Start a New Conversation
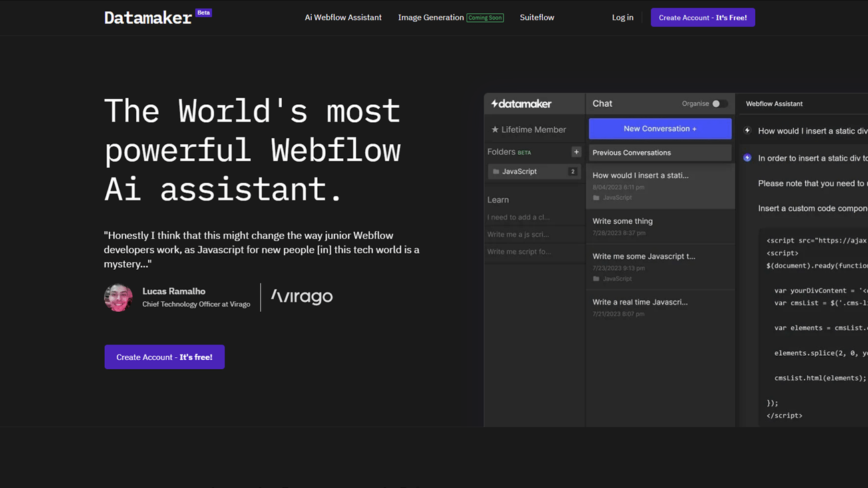Image resolution: width=868 pixels, height=488 pixels. point(660,129)
